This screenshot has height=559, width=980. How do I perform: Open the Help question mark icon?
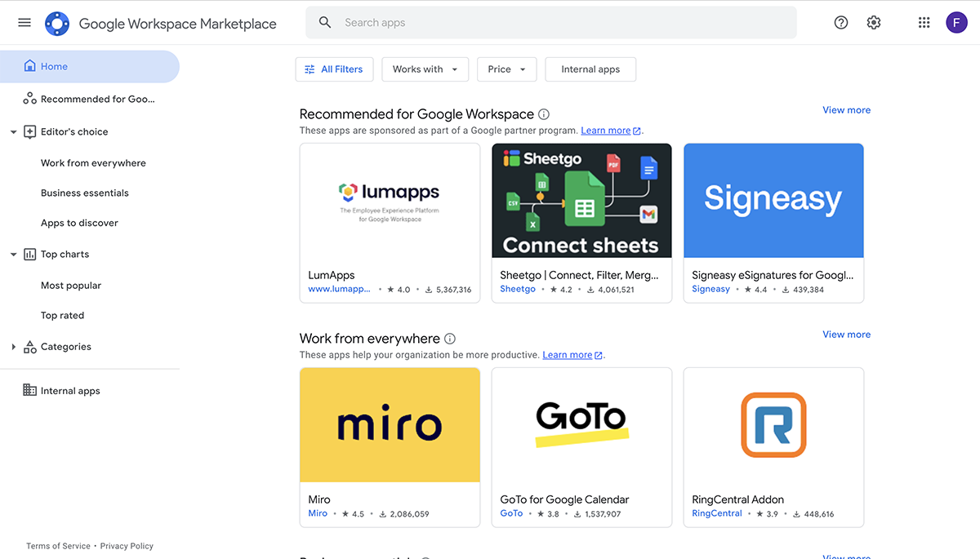[841, 23]
